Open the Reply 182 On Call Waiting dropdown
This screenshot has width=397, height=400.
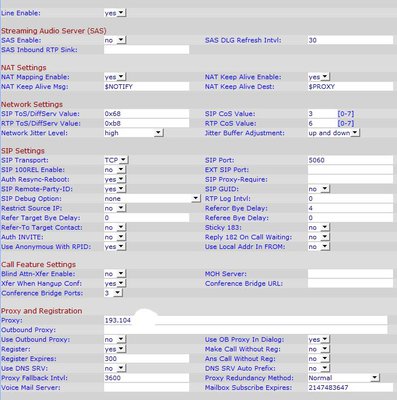click(x=318, y=237)
